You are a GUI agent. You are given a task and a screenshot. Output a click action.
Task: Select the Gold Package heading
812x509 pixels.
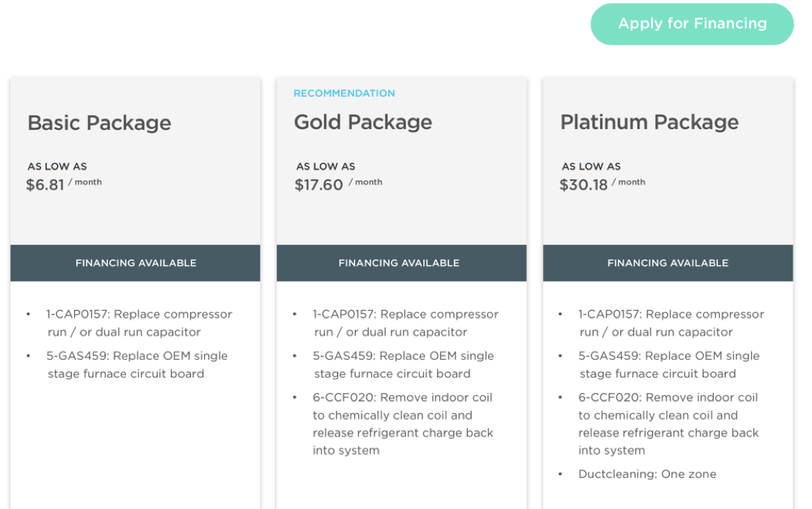[x=363, y=122]
